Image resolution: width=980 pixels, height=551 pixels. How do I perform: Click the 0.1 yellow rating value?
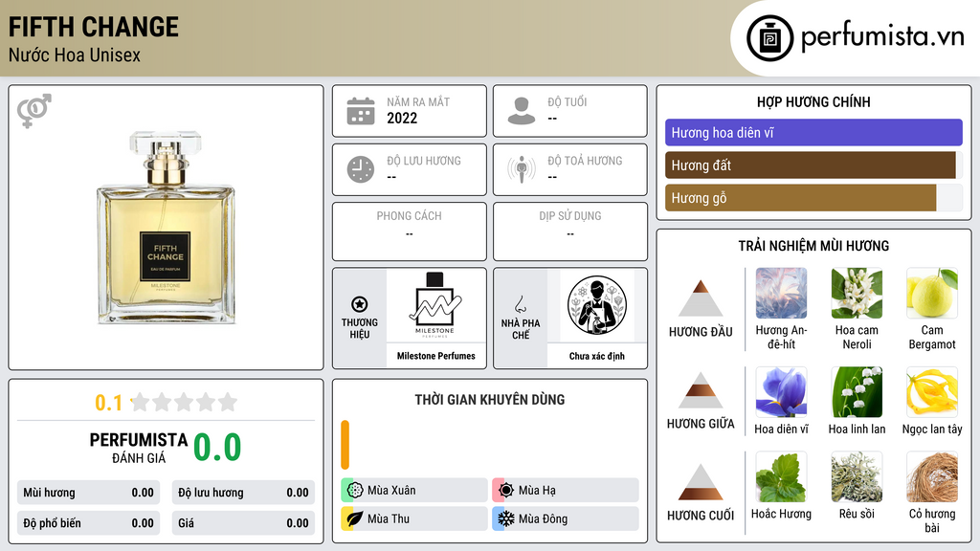(108, 403)
